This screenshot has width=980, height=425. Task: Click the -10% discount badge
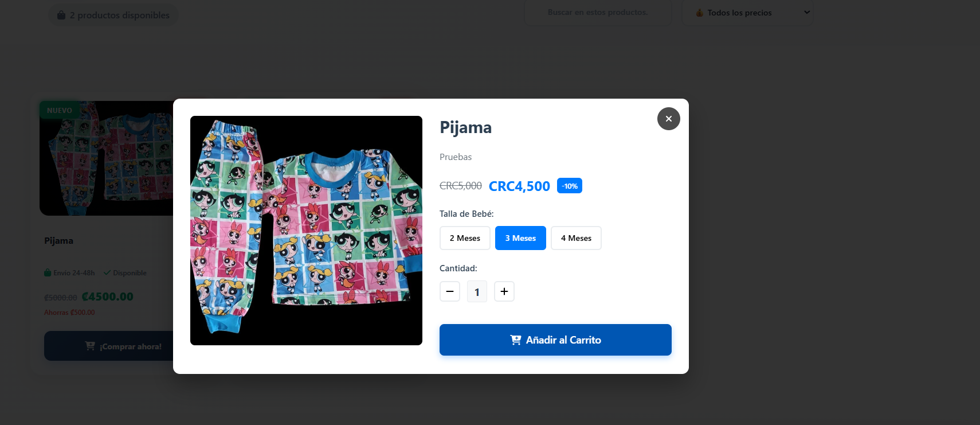[570, 186]
